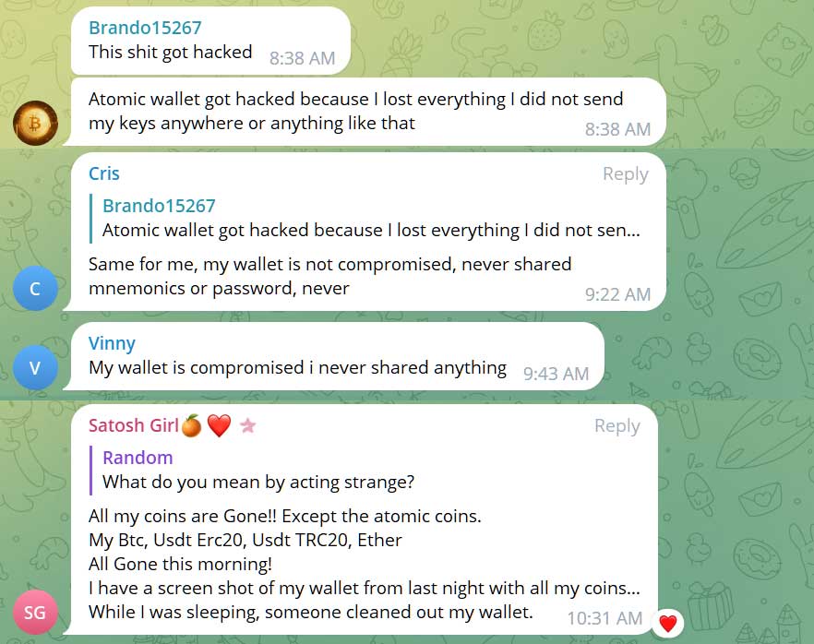Click the 8:38 AM timestamp on Atomic wallet message
Image resolution: width=814 pixels, height=644 pixels.
click(617, 129)
